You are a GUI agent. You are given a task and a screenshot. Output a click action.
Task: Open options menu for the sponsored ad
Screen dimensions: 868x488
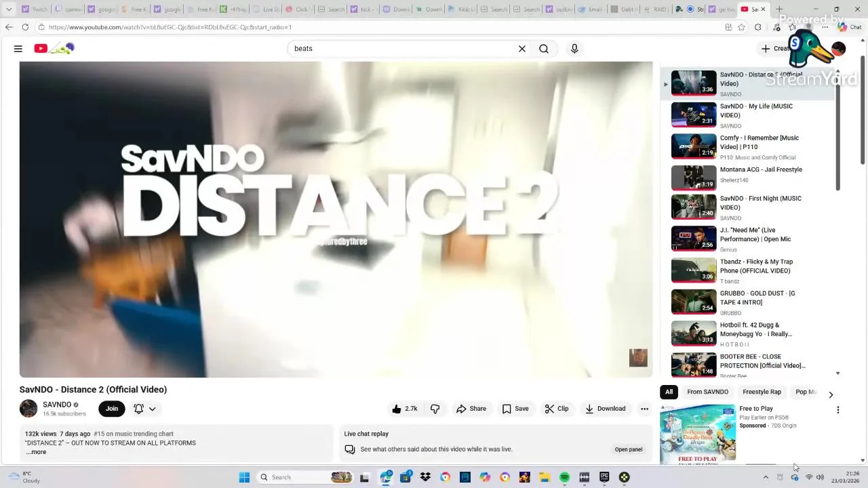click(x=837, y=410)
